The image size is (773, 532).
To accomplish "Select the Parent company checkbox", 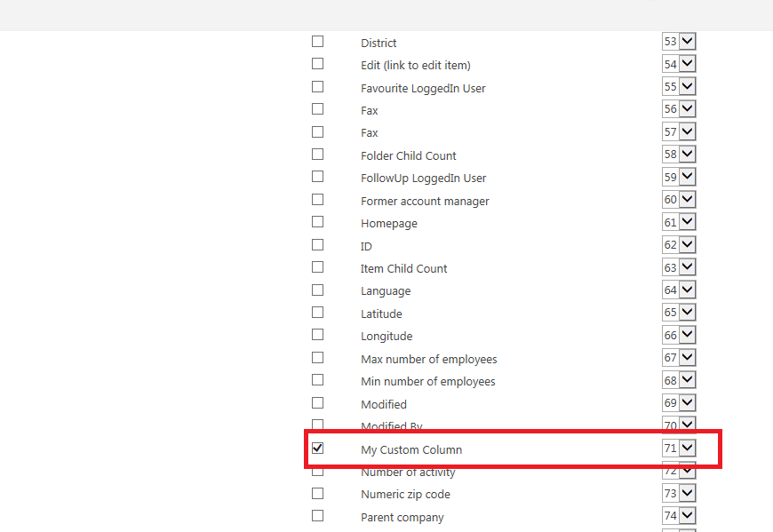I will click(x=317, y=516).
